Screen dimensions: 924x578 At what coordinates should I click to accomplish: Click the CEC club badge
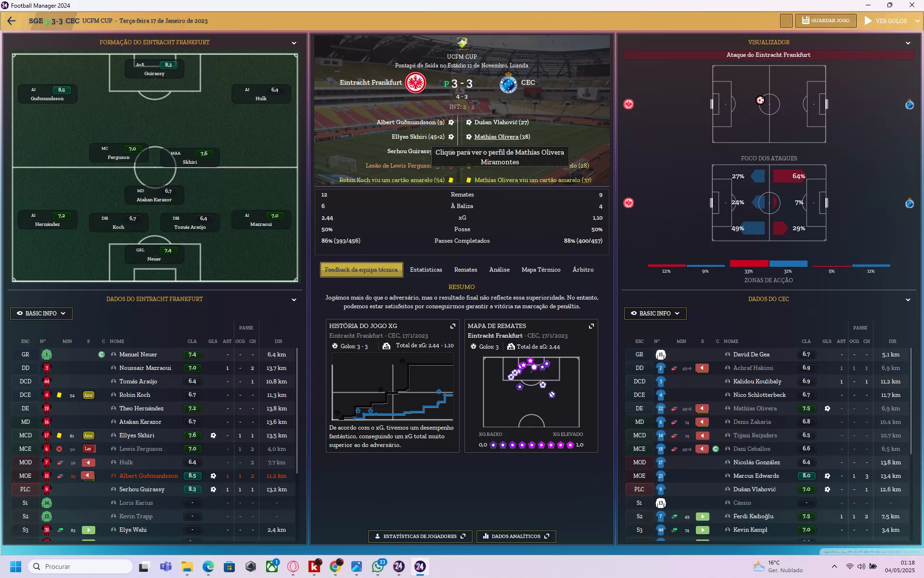point(508,83)
